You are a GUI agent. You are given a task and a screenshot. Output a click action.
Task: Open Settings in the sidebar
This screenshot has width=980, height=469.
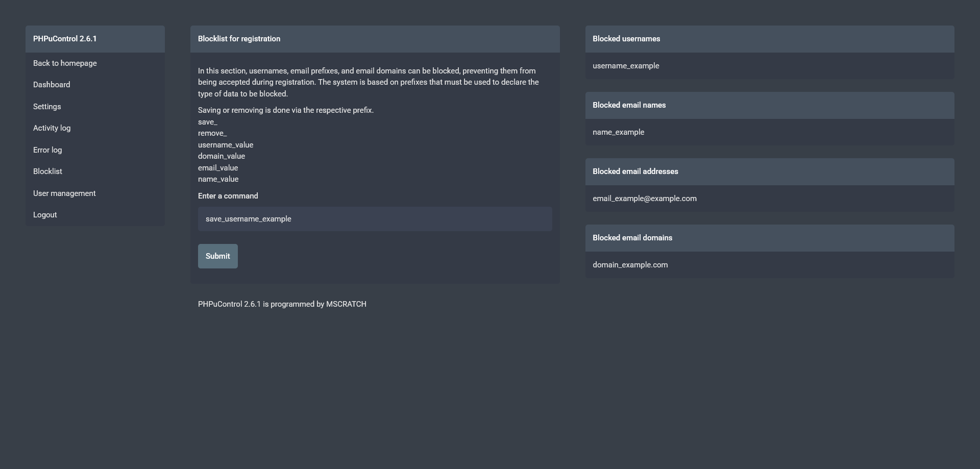(x=47, y=107)
